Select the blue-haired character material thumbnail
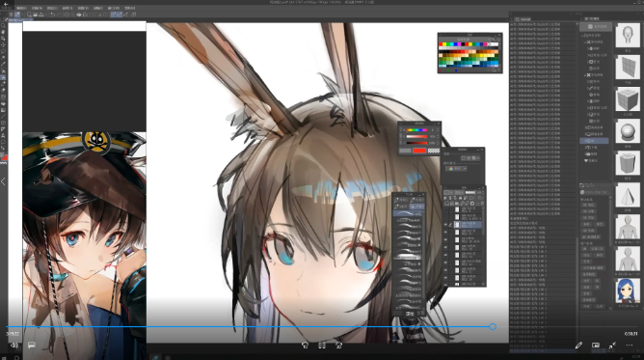This screenshot has height=360, width=644. (x=628, y=291)
